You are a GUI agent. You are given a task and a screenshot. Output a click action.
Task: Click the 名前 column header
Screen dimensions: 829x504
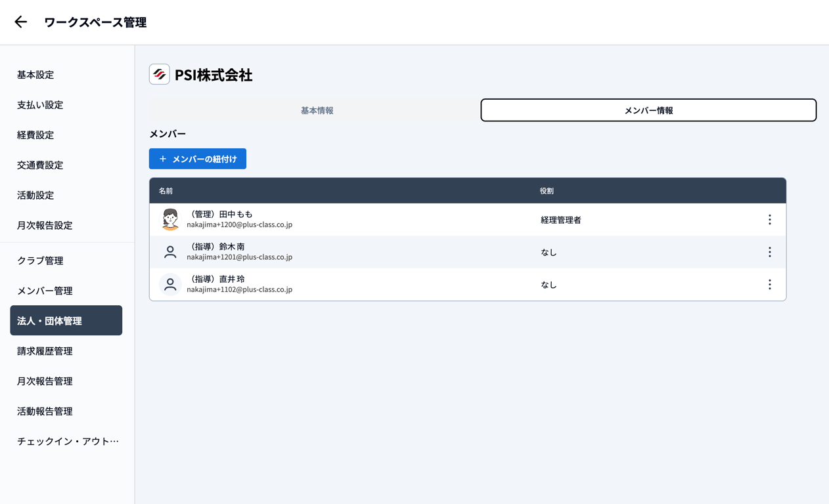click(166, 191)
